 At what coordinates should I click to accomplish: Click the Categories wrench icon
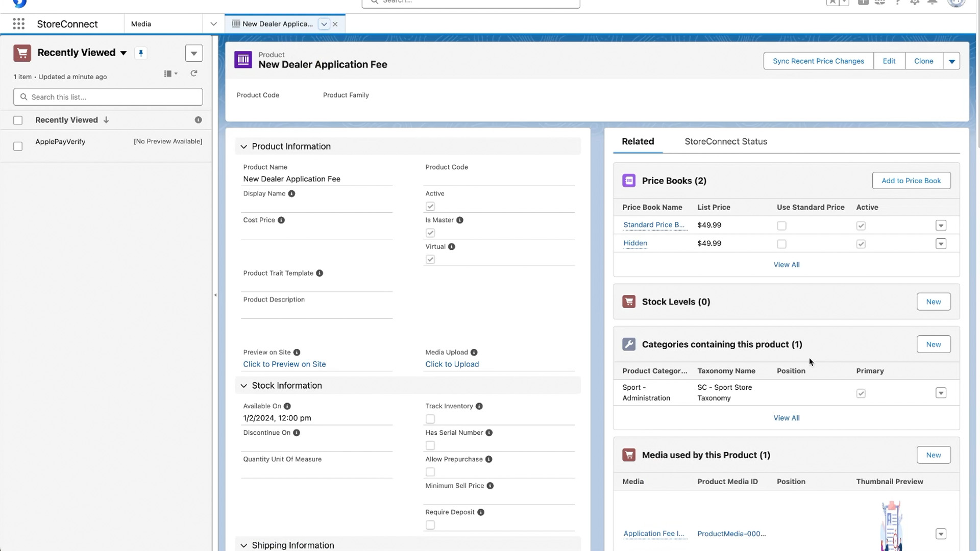pyautogui.click(x=629, y=344)
